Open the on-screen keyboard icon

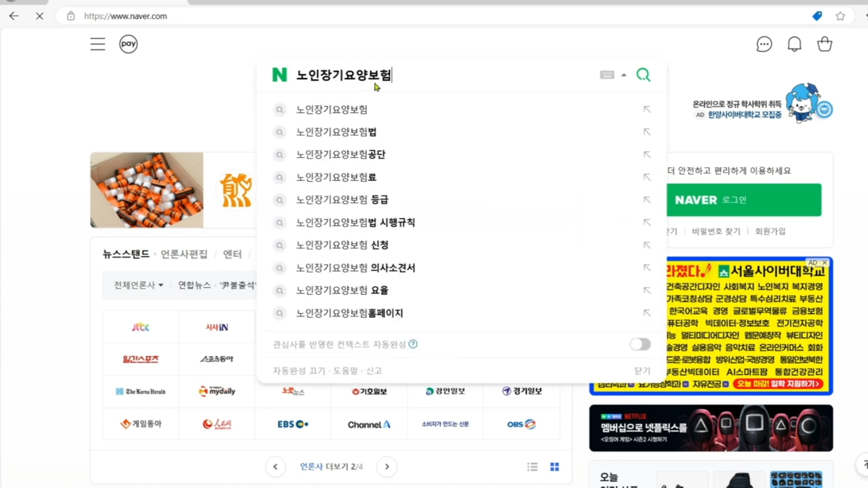tap(607, 75)
